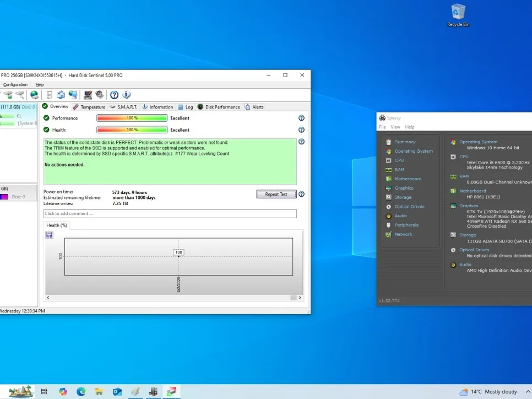Click the help icon beside Repeat Test
532x399 pixels.
pyautogui.click(x=301, y=194)
